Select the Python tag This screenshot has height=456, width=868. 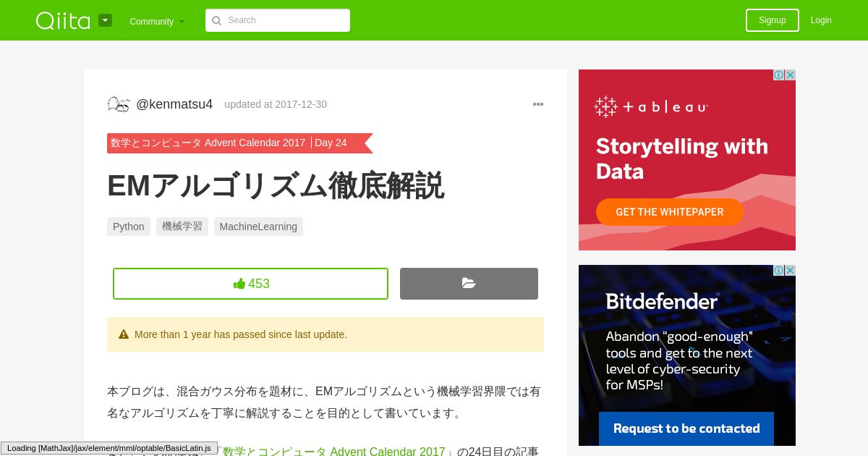(129, 227)
